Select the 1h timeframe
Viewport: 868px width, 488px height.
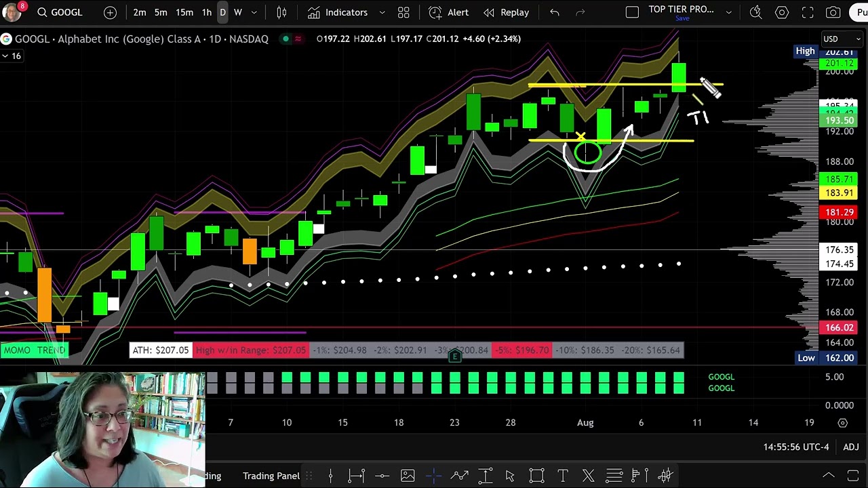pos(207,12)
